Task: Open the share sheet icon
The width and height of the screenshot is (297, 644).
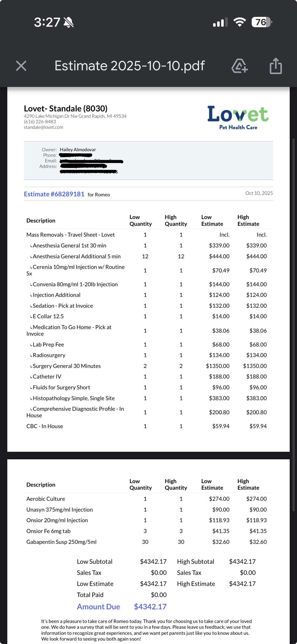Action: click(276, 66)
